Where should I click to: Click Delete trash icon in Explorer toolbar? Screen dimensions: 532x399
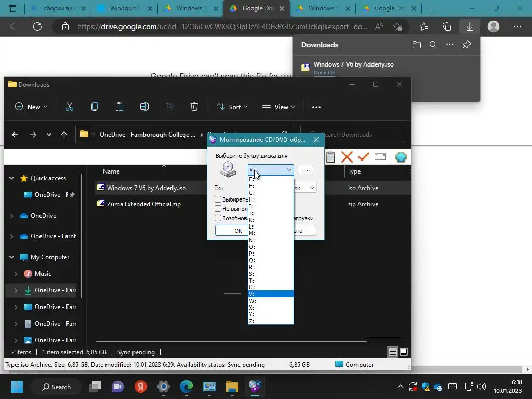(194, 107)
